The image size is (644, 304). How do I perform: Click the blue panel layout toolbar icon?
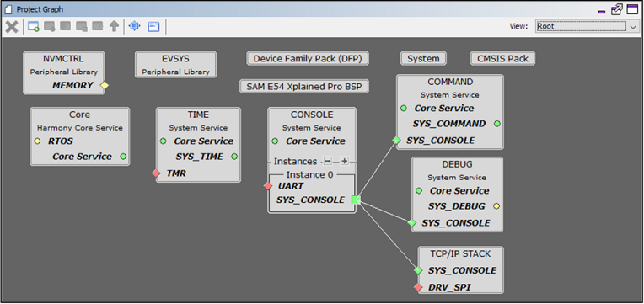pyautogui.click(x=153, y=27)
